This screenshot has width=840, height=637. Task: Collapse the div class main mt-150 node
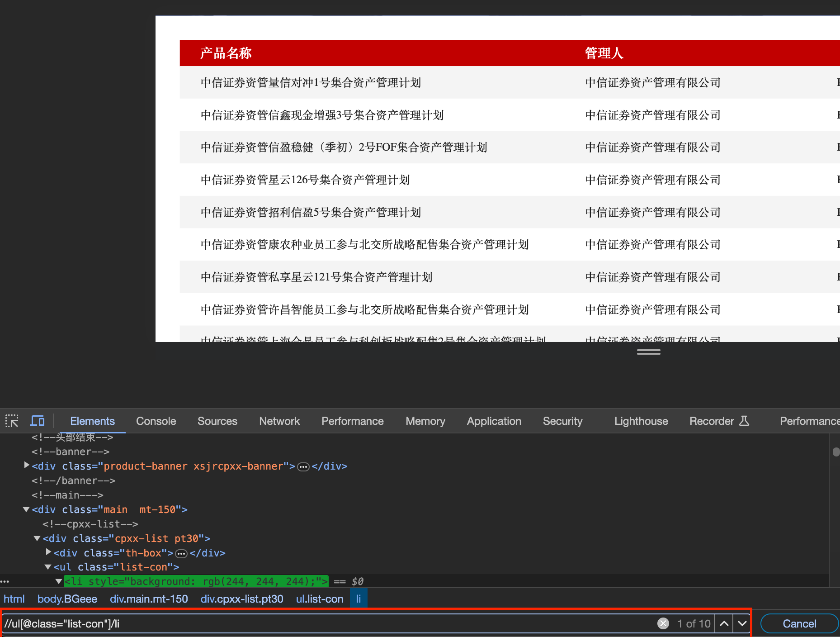coord(27,509)
